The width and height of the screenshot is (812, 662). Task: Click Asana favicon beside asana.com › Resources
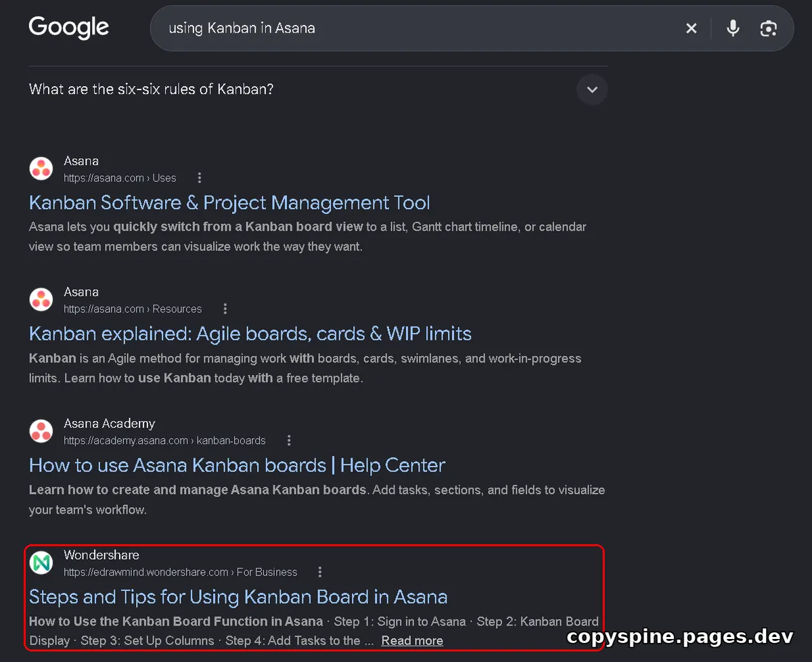pyautogui.click(x=41, y=299)
